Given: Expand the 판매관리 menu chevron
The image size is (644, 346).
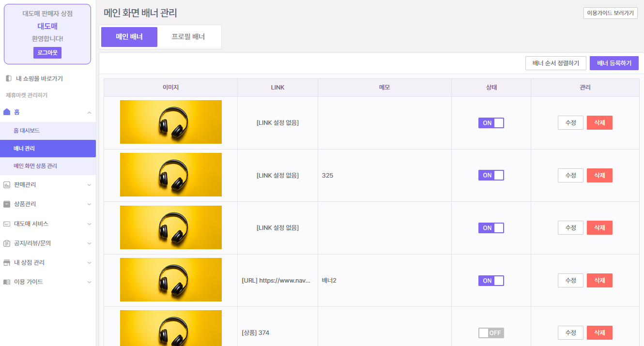Looking at the screenshot, I should point(89,185).
